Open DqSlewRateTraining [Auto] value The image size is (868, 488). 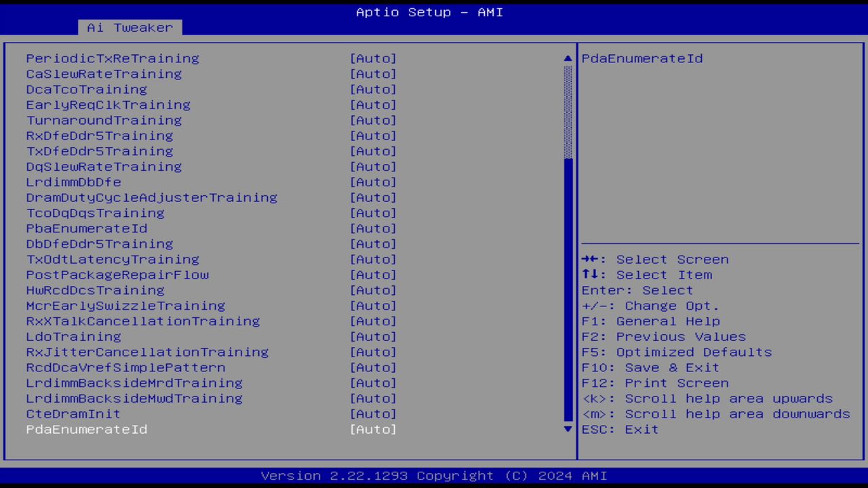point(373,167)
